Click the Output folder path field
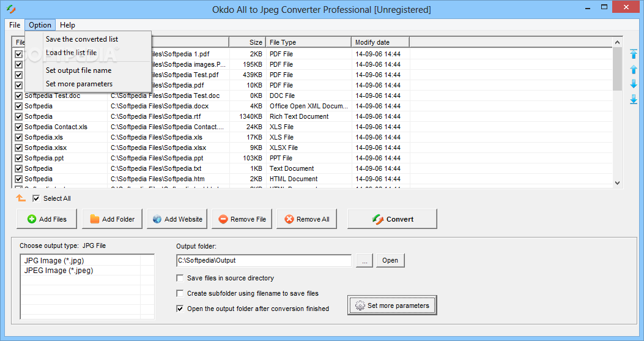Screen dimensions: 644x341 pos(264,260)
